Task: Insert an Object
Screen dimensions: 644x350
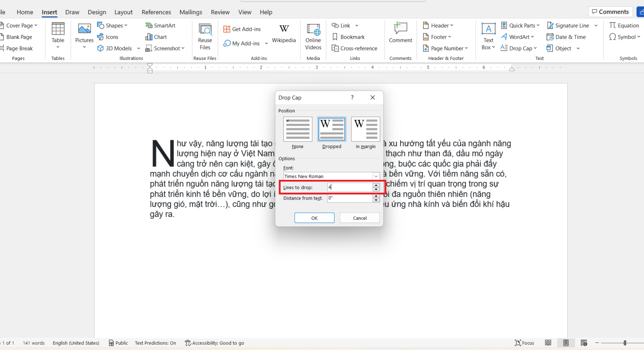Action: point(559,48)
